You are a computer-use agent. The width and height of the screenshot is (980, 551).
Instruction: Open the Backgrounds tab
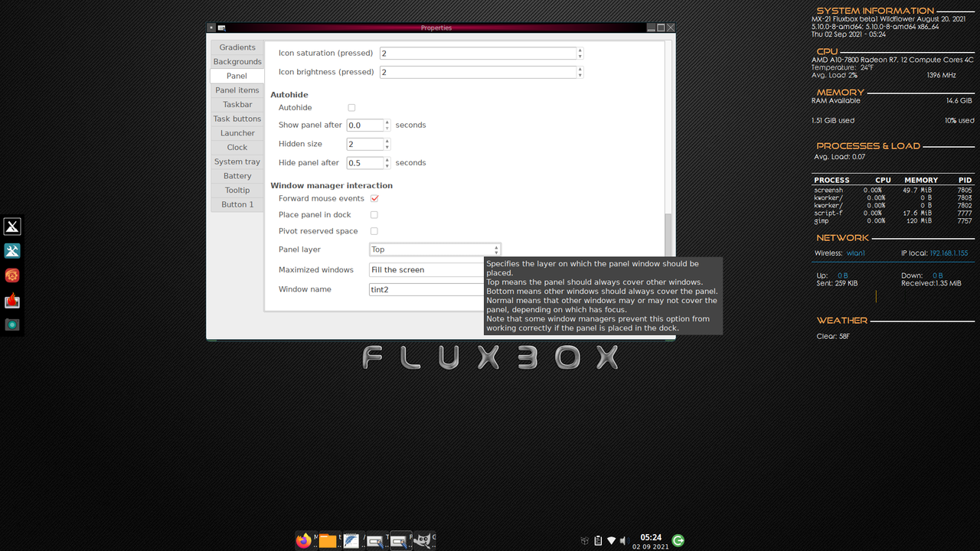click(237, 62)
